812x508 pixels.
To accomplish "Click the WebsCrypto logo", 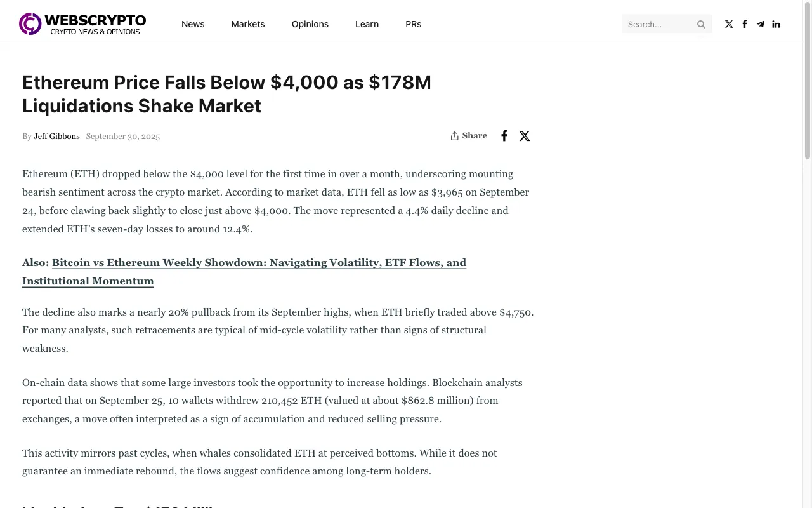I will (x=82, y=24).
